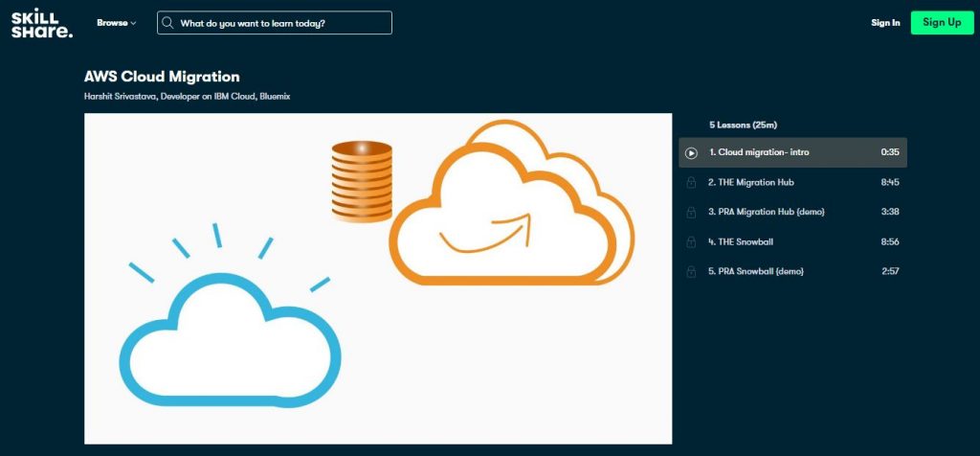Viewport: 980px width, 456px height.
Task: Click lock icon beside PRA Migration Hub (demo)
Action: coord(691,212)
